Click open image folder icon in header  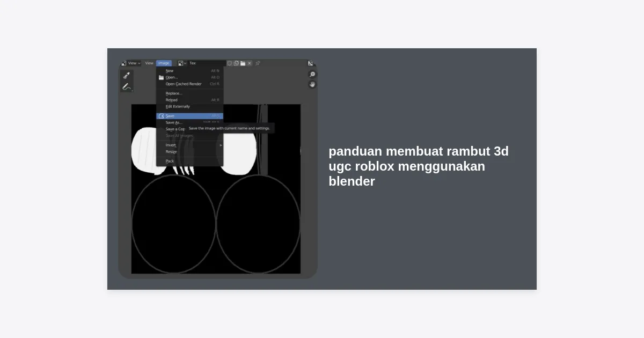click(243, 63)
